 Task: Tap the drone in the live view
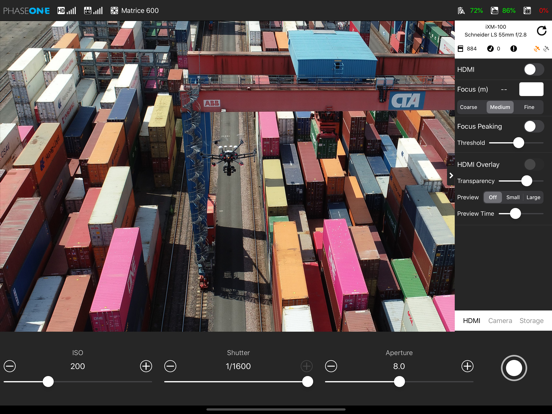click(x=230, y=158)
